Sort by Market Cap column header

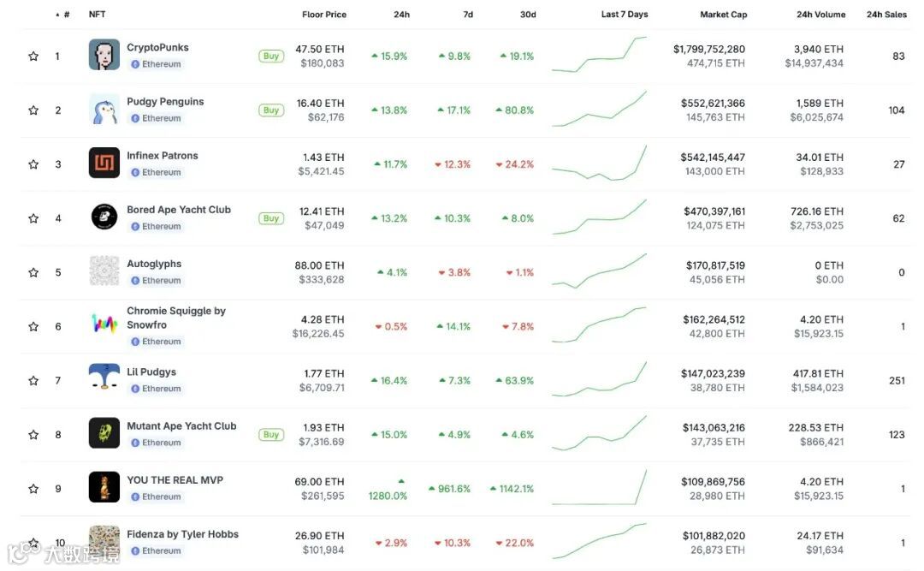[x=723, y=15]
